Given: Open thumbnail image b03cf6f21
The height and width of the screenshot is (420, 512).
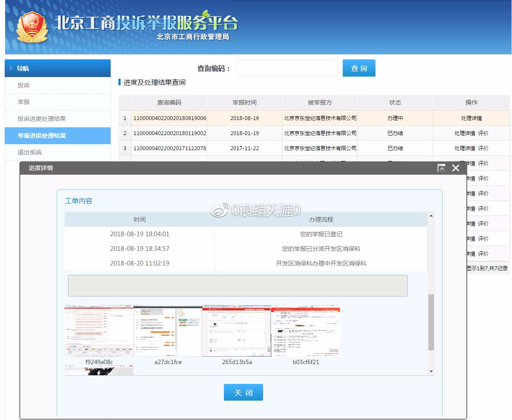Looking at the screenshot, I should coord(306,331).
